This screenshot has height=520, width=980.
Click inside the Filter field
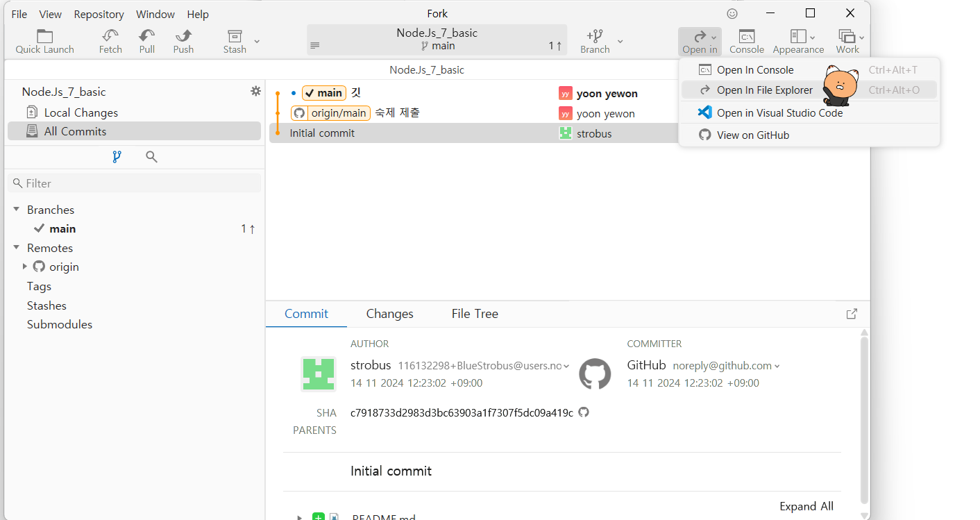[x=135, y=183]
